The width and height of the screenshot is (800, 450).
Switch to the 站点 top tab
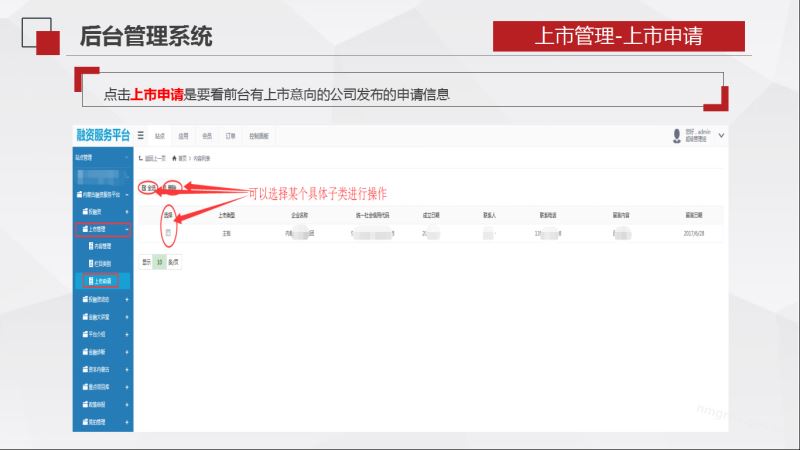point(160,135)
